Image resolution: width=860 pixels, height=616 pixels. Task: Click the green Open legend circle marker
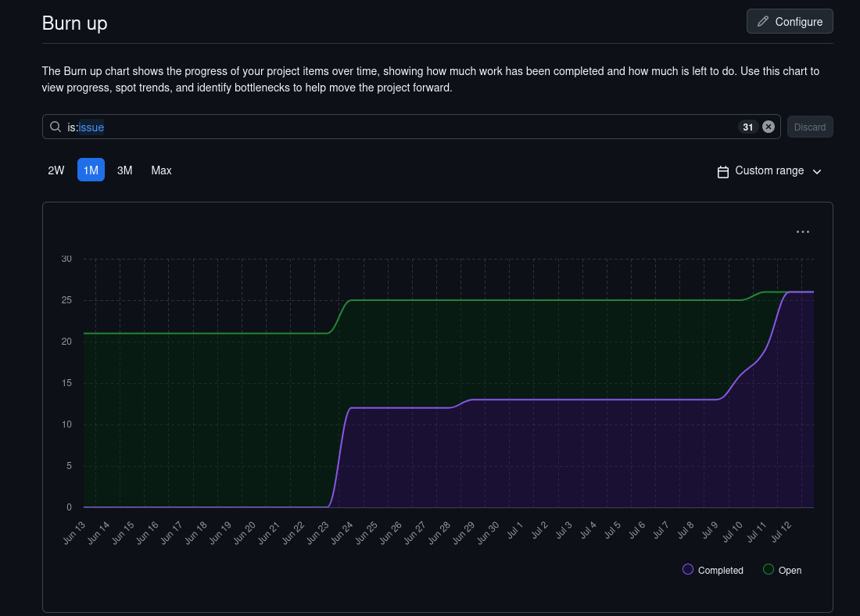pos(769,570)
